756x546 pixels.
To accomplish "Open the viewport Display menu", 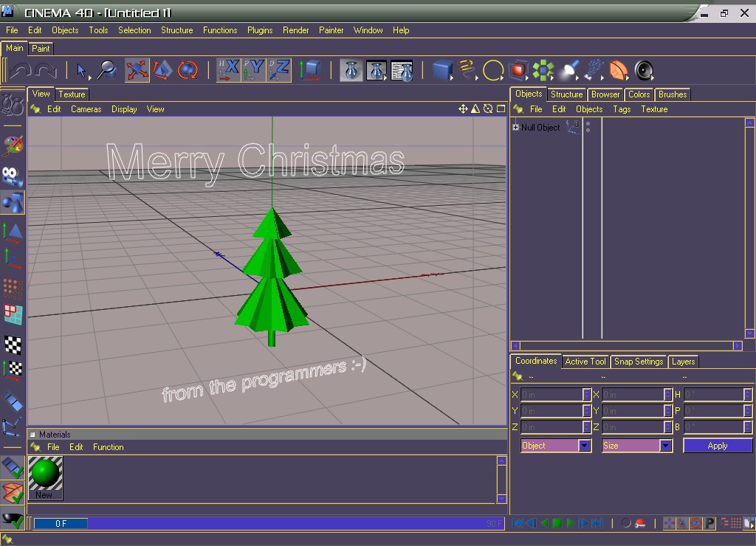I will tap(124, 109).
